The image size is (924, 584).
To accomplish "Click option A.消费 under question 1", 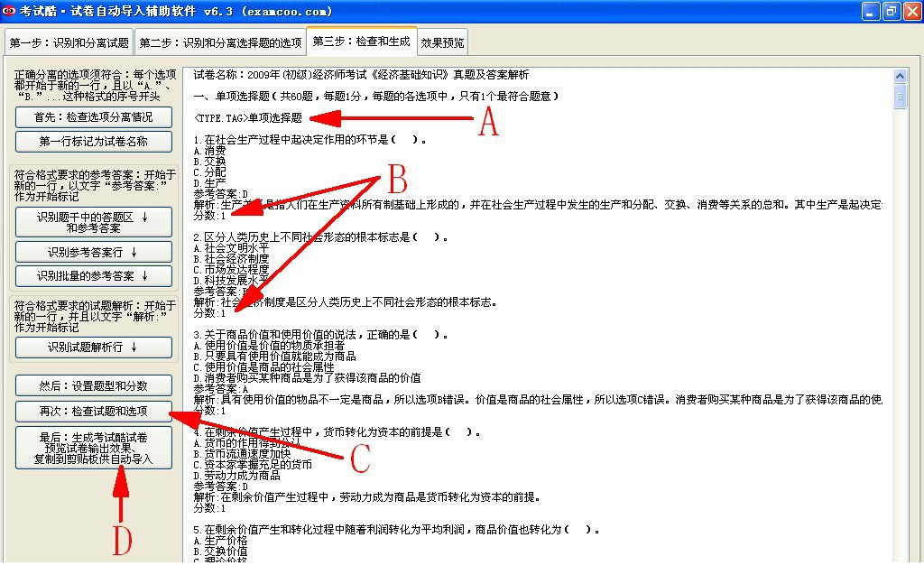I will click(209, 151).
